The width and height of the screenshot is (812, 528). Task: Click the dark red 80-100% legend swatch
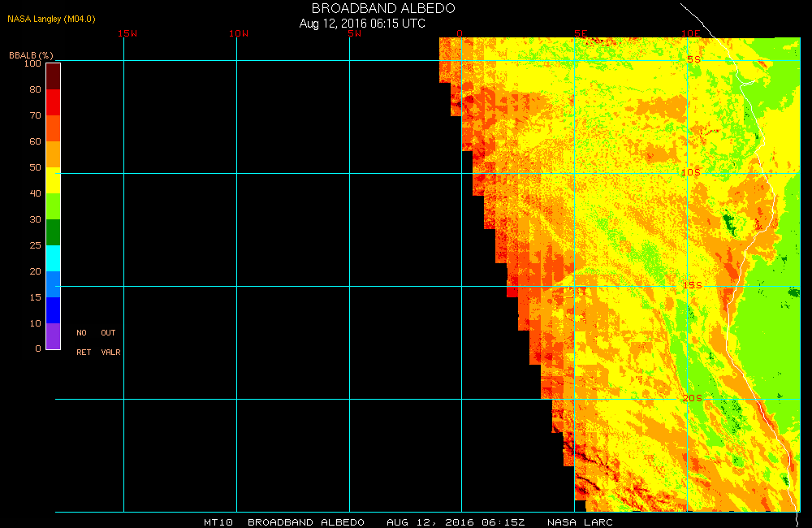point(53,76)
